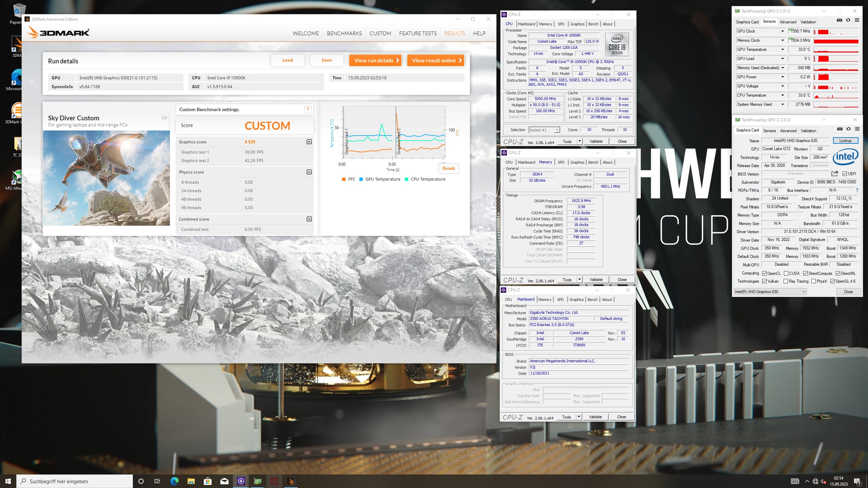Take a screenshot in the GPU-Z Graphics Card window

(840, 129)
